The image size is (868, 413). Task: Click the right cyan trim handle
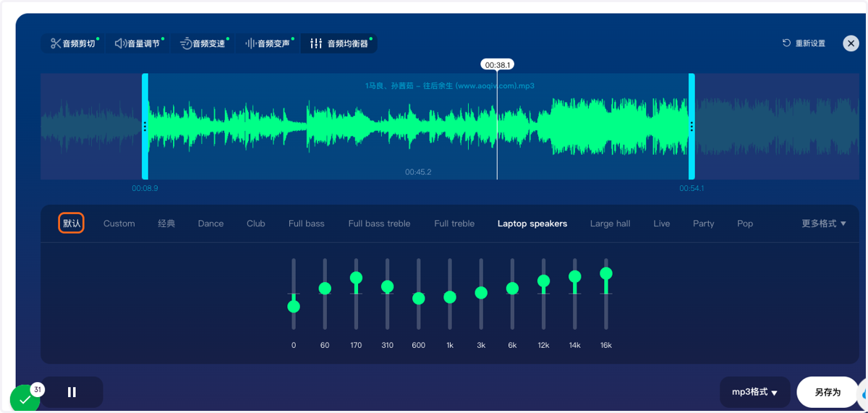[692, 127]
